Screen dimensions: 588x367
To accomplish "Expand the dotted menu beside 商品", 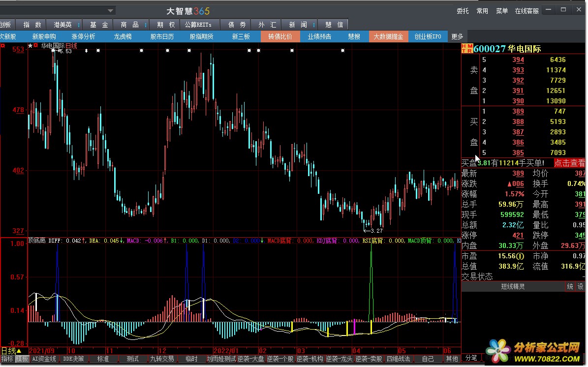I will point(146,25).
